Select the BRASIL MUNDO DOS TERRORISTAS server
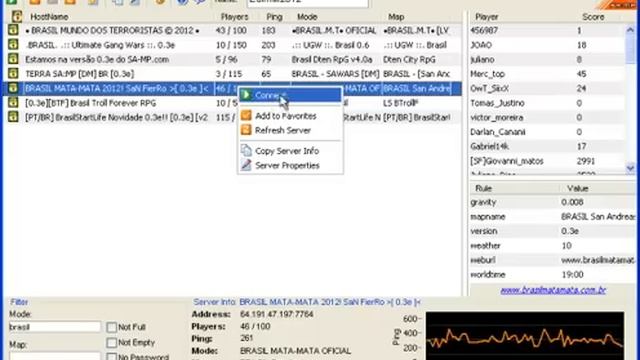 [233, 31]
